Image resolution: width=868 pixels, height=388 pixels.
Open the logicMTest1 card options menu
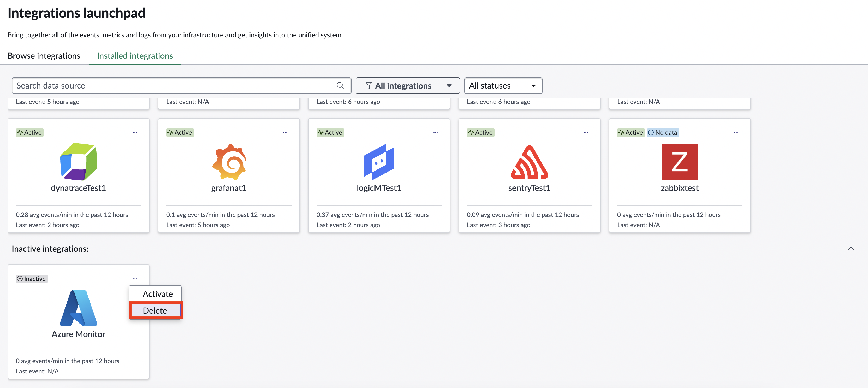(x=435, y=133)
